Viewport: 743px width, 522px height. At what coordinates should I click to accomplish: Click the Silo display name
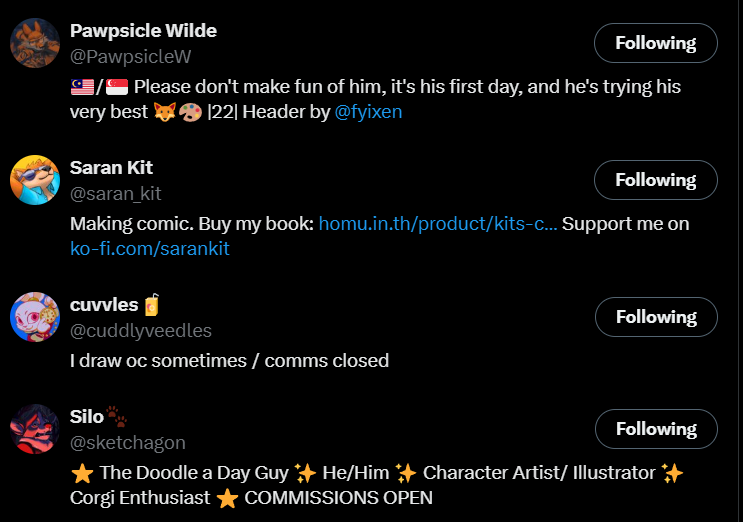87,416
